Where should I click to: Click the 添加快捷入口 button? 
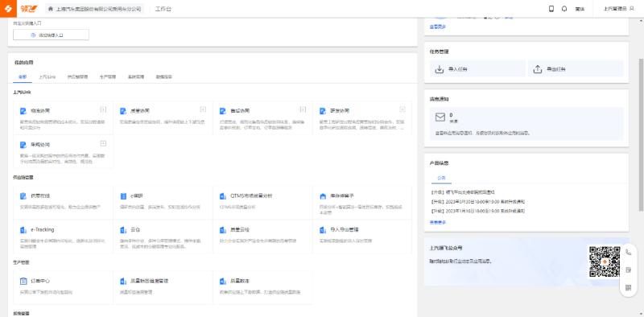click(51, 35)
